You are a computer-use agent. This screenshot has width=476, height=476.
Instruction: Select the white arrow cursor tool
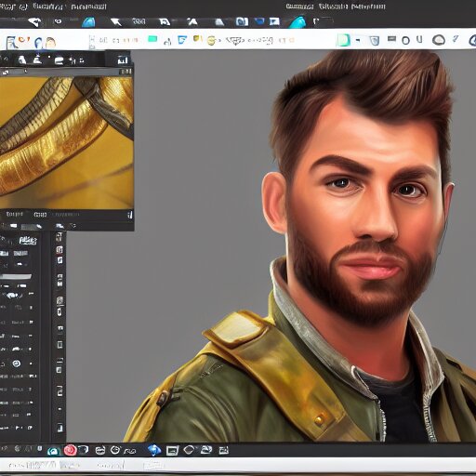(x=115, y=22)
